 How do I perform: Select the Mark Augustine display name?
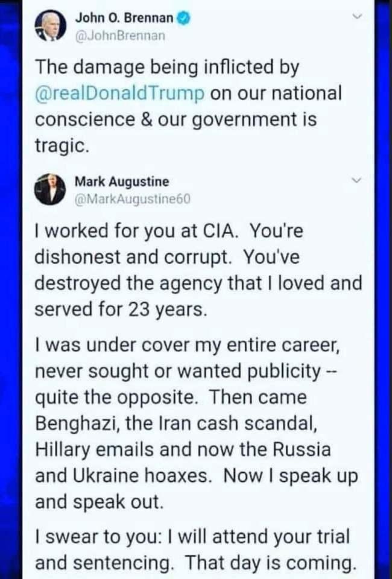click(x=122, y=182)
